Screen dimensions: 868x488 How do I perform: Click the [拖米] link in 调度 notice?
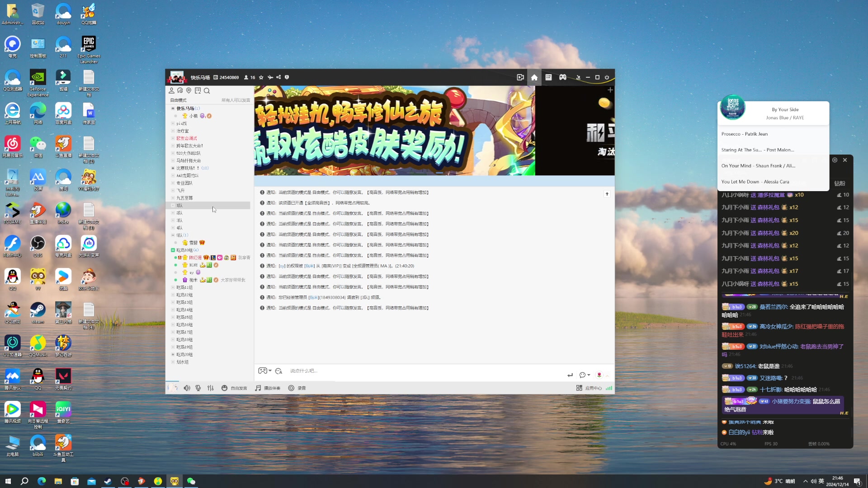point(313,297)
